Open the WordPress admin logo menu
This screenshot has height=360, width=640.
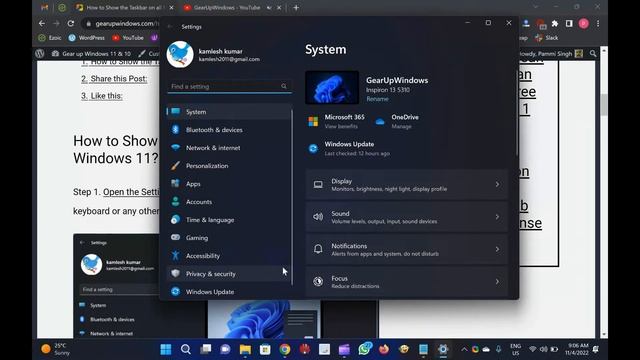click(x=40, y=53)
